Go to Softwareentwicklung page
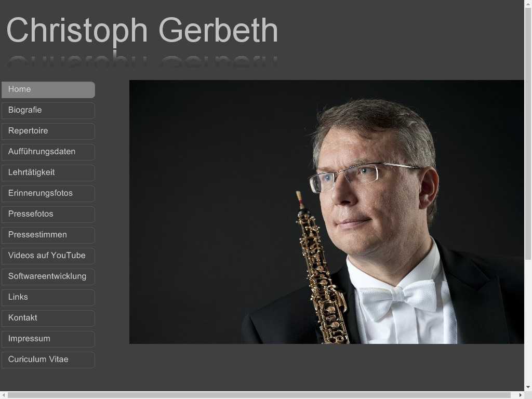This screenshot has width=532, height=399. [48, 276]
